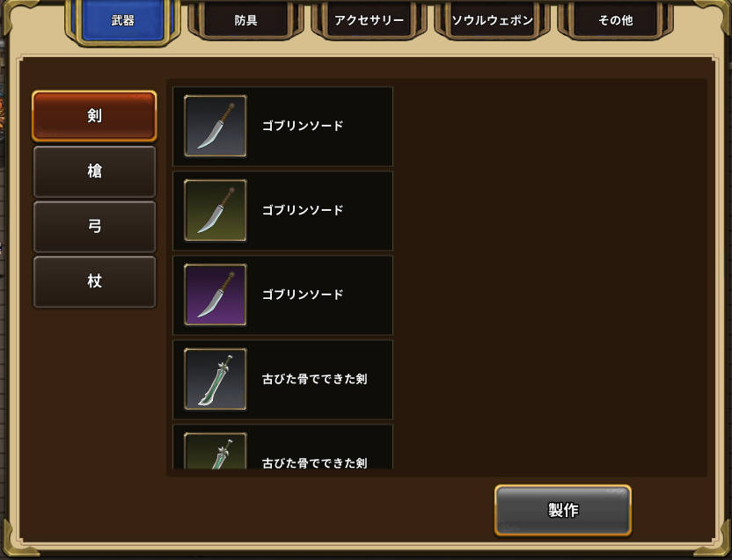Select the olive-background ゴブリンソード icon
Image resolution: width=732 pixels, height=560 pixels.
point(216,210)
